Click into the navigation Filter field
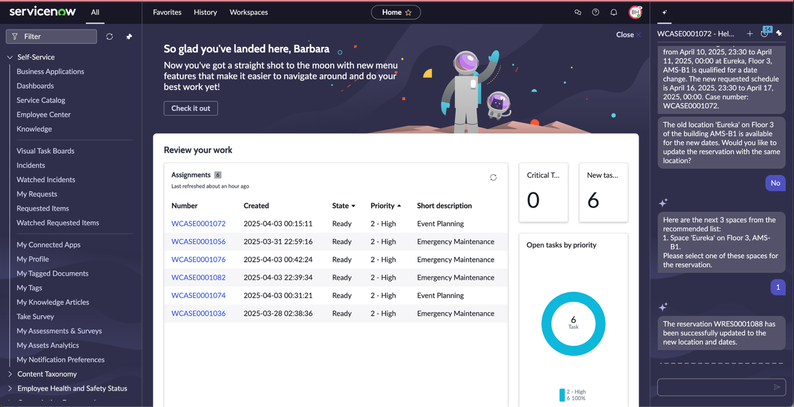 (51, 36)
